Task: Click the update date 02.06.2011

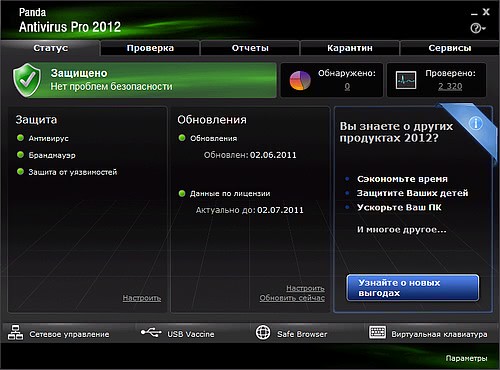Action: click(x=273, y=155)
